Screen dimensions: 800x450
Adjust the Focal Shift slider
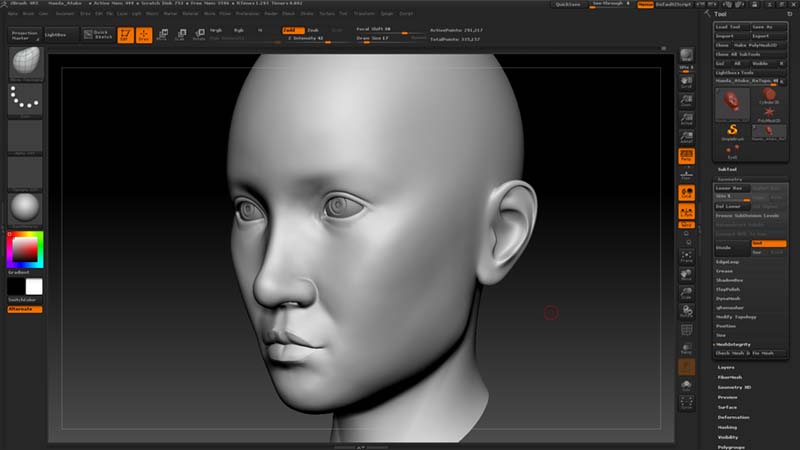click(x=390, y=29)
